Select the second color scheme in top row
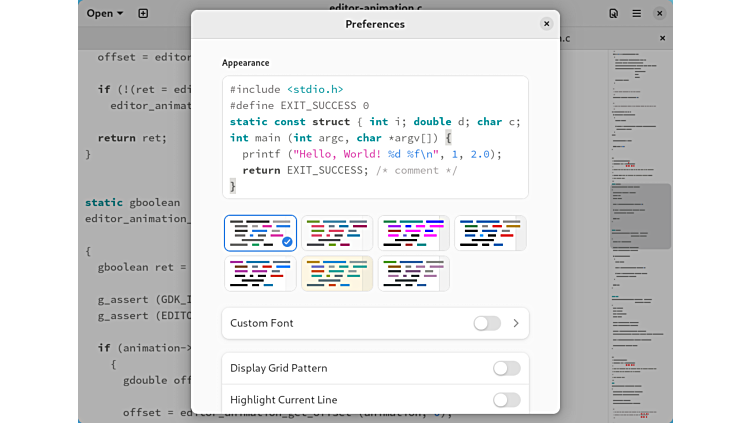Image resolution: width=752 pixels, height=423 pixels. click(x=337, y=233)
